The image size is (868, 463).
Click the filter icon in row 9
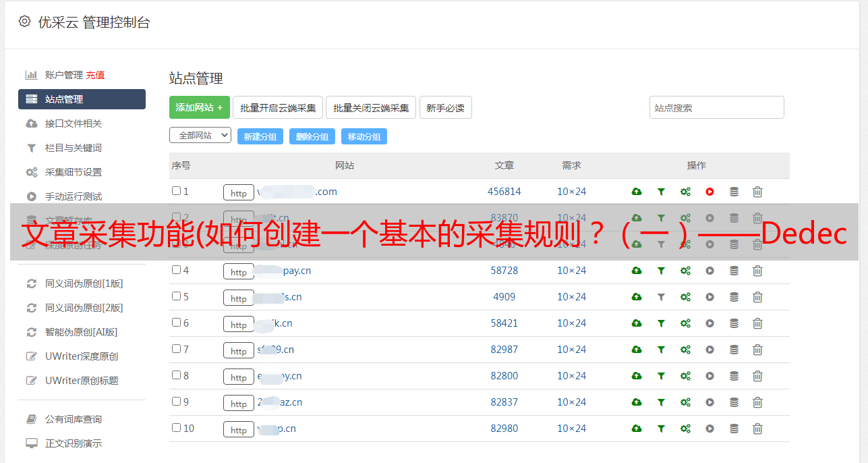[x=661, y=402]
